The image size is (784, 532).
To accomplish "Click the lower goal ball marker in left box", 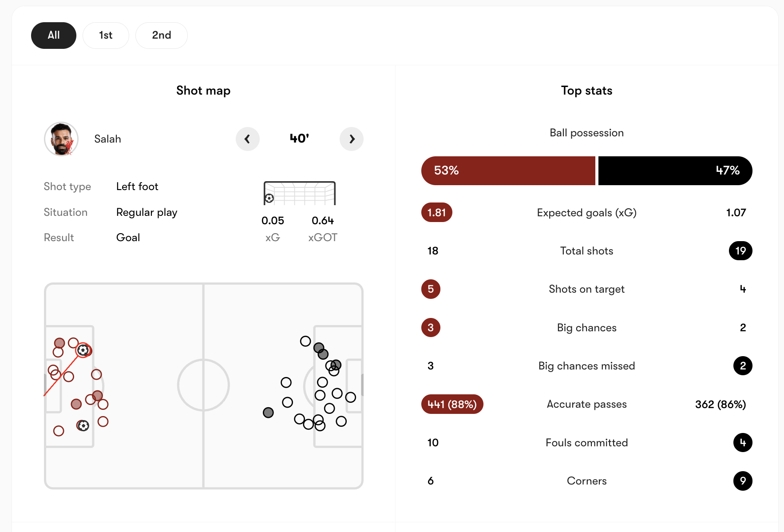I will click(x=83, y=426).
